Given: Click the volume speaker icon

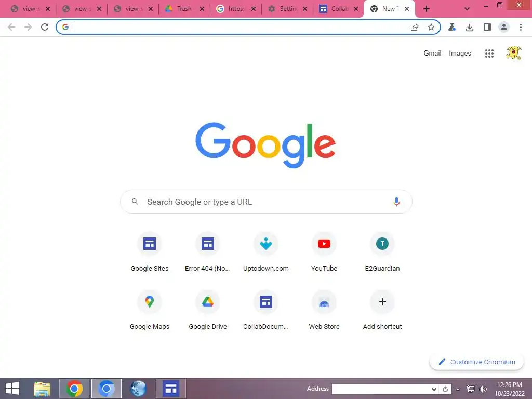Looking at the screenshot, I should click(x=483, y=389).
